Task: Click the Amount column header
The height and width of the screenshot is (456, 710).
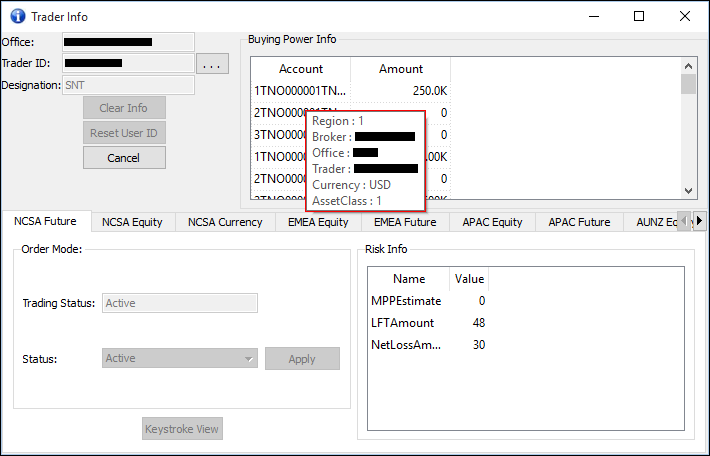Action: (401, 69)
